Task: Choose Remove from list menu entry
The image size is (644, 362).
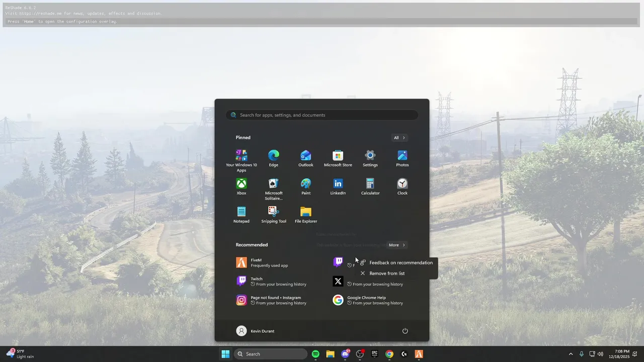Action: (x=396, y=274)
